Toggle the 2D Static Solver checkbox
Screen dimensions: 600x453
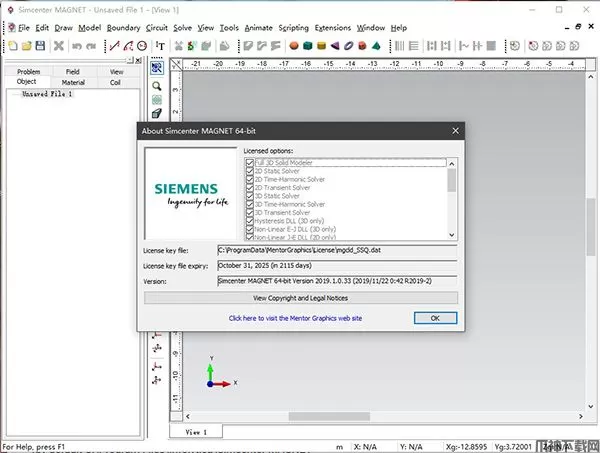click(x=250, y=171)
